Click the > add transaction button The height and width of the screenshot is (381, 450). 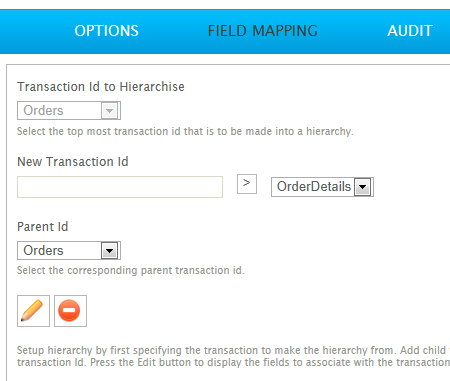[247, 184]
